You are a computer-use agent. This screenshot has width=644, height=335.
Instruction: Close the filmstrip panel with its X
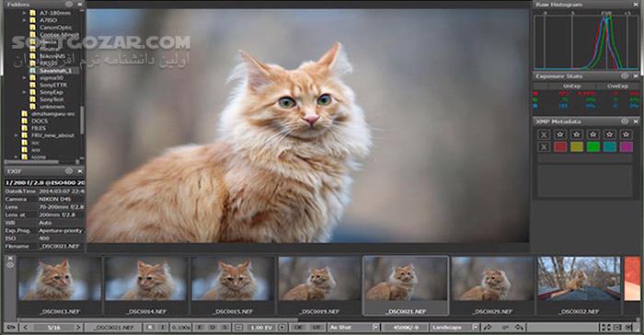(10, 259)
